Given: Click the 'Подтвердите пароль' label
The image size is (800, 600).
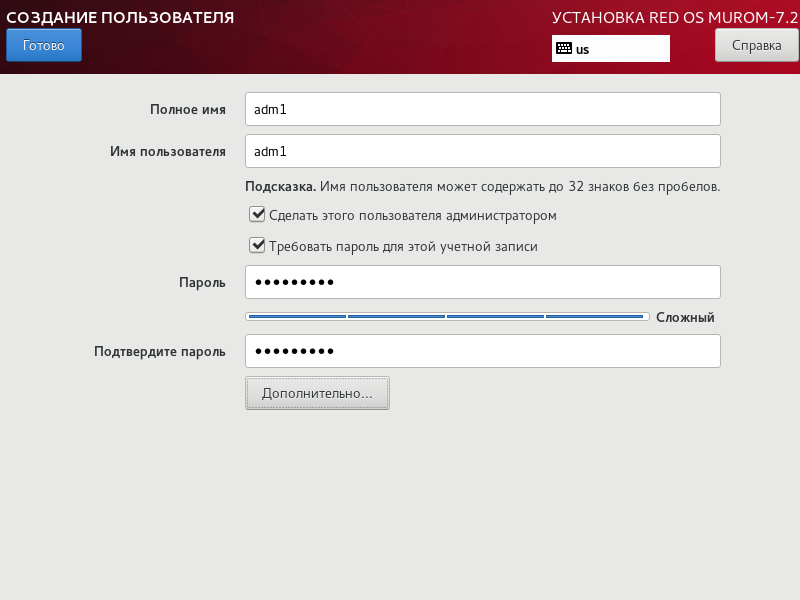Looking at the screenshot, I should pyautogui.click(x=159, y=352).
